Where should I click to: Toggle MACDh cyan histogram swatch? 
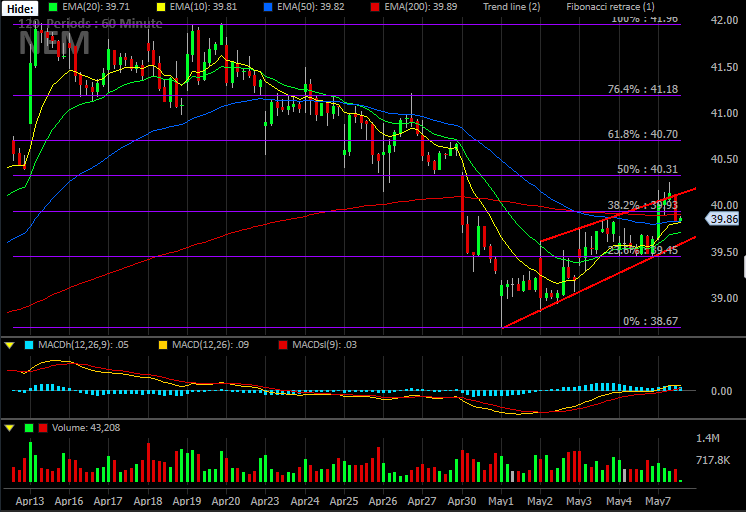click(x=29, y=345)
